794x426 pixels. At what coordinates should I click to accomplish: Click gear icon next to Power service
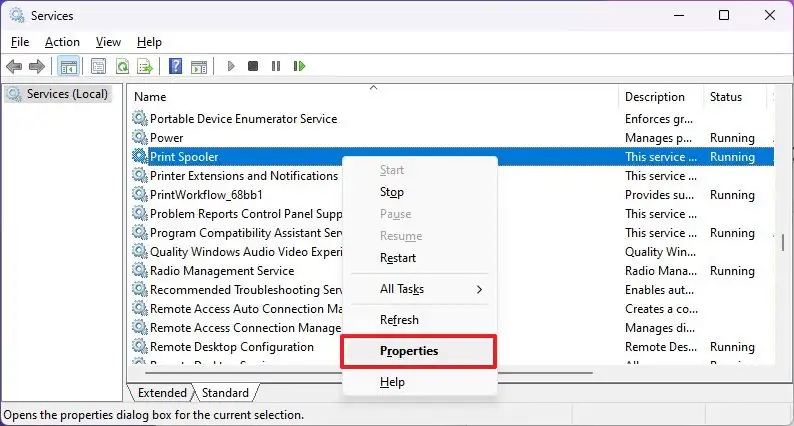[x=140, y=137]
